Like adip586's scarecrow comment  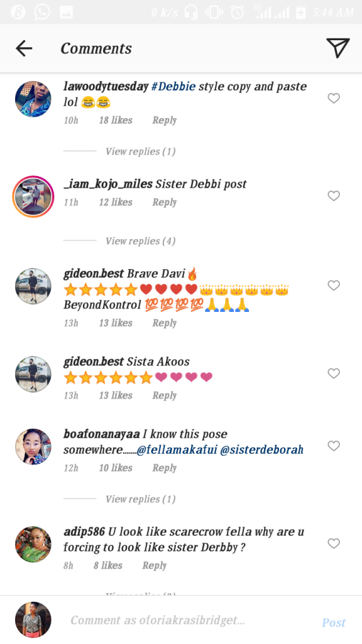pyautogui.click(x=334, y=544)
